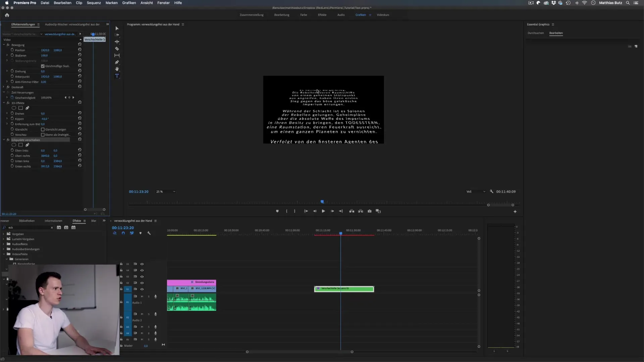Click Mark In button in Program monitor
Viewport: 644px width, 362px height.
pos(286,211)
